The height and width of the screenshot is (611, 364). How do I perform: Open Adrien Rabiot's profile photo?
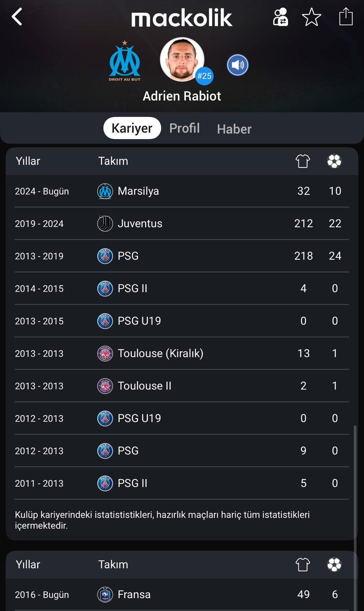click(182, 59)
